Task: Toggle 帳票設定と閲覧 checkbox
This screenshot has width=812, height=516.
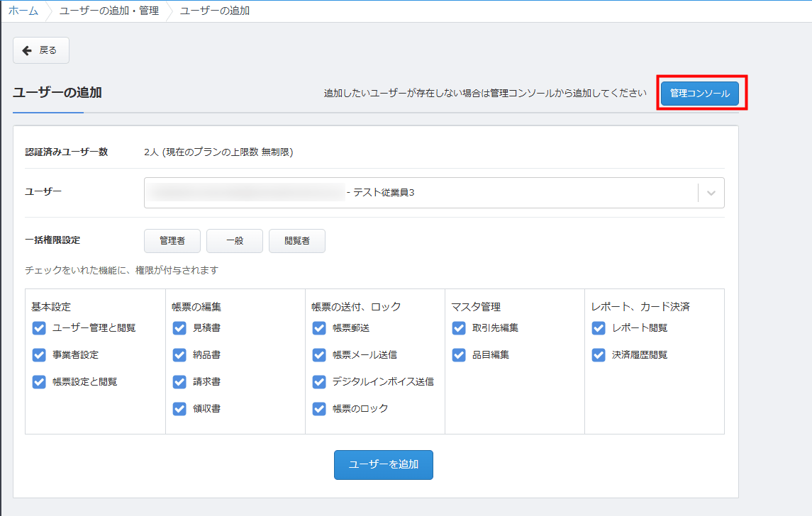Action: point(39,382)
